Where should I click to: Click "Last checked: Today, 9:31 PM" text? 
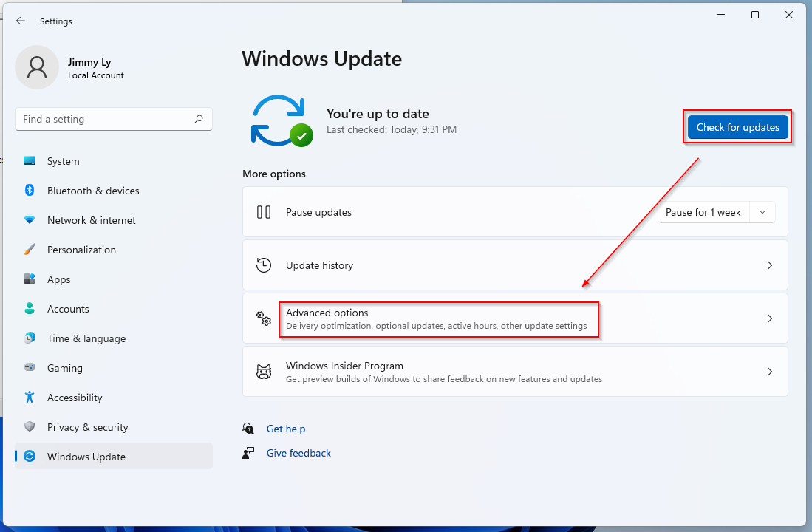[392, 129]
